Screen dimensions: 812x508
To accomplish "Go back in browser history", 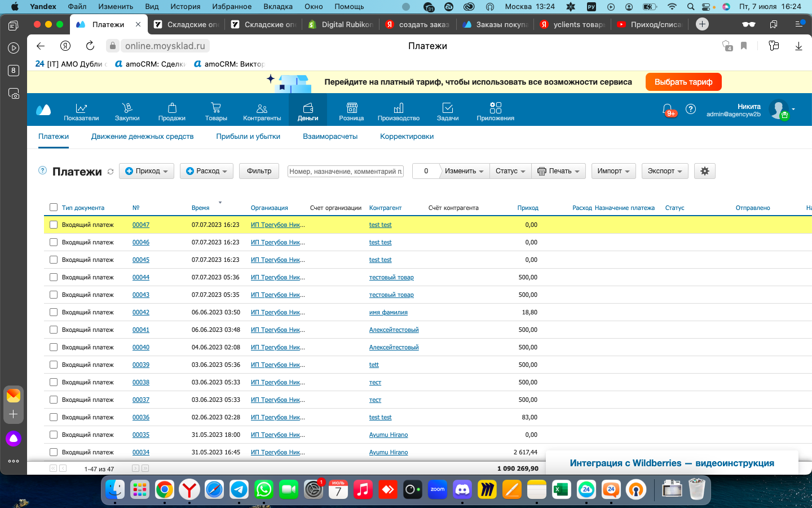I will (40, 46).
